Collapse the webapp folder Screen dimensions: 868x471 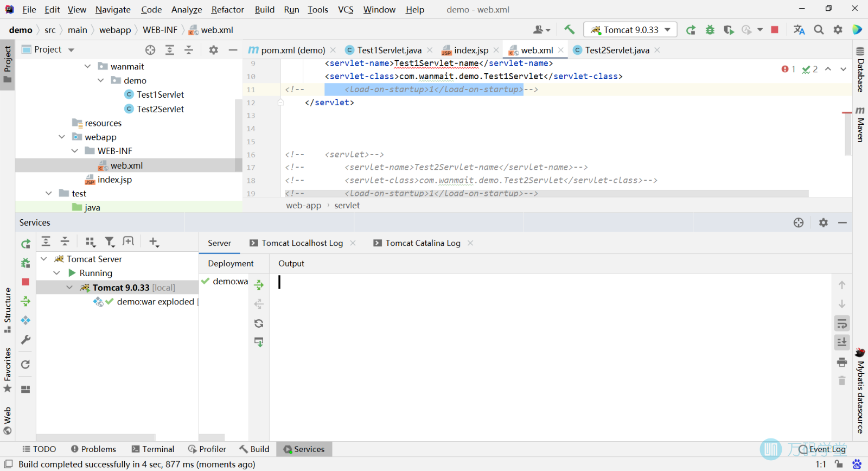point(61,137)
